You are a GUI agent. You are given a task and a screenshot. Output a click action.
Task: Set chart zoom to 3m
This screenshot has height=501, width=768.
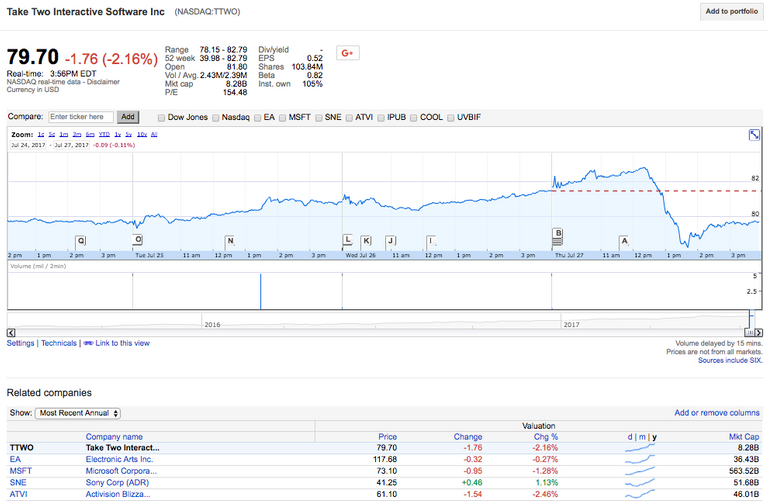pyautogui.click(x=77, y=134)
